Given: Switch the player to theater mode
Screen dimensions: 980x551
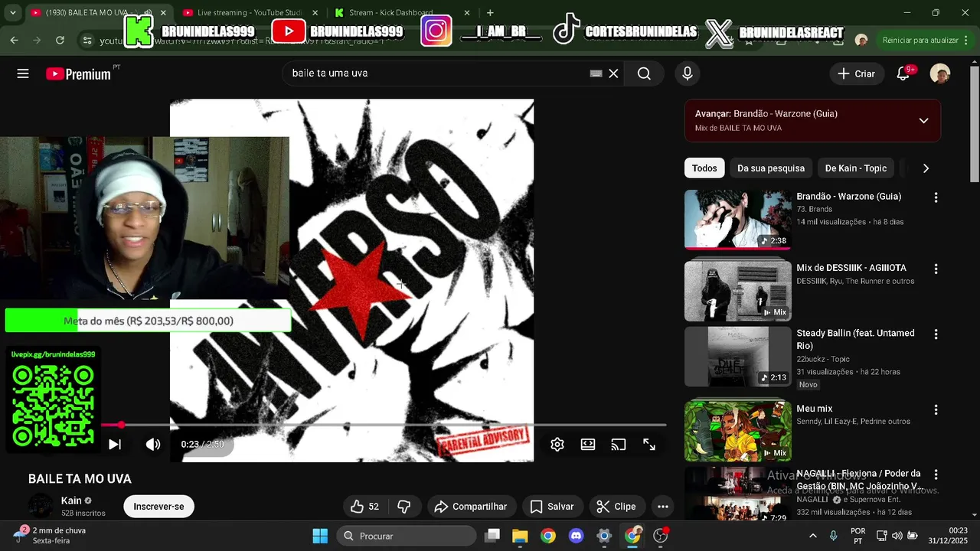Looking at the screenshot, I should tap(588, 445).
